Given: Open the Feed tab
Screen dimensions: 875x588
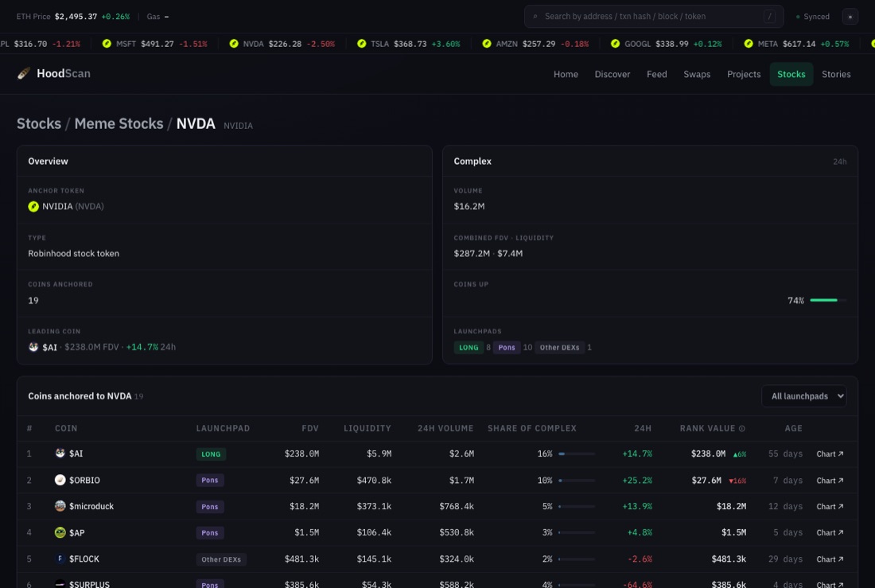Looking at the screenshot, I should pyautogui.click(x=656, y=74).
